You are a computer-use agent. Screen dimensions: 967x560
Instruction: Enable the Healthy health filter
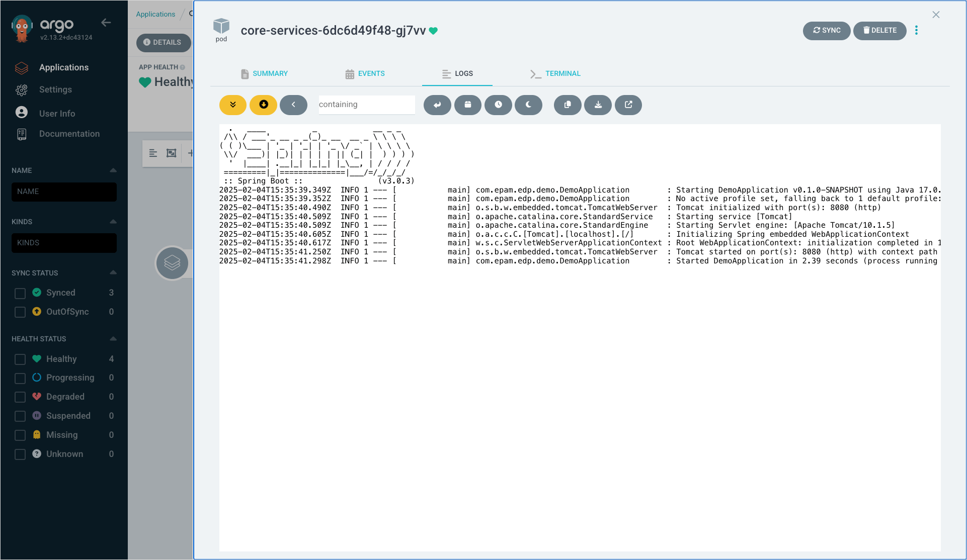click(x=20, y=359)
